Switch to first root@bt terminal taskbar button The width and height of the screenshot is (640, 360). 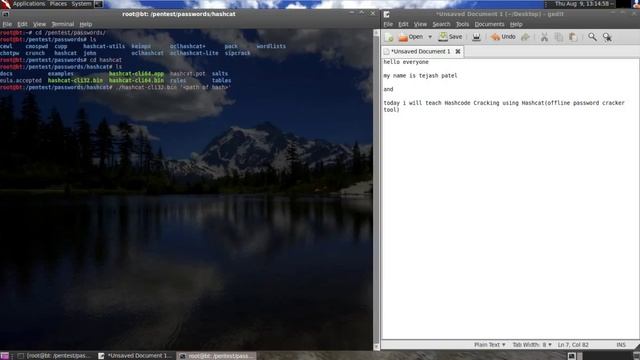54,356
